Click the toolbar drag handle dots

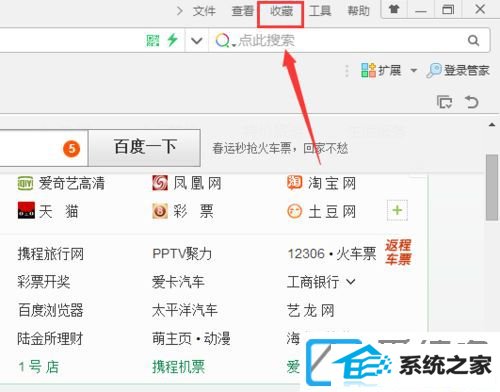[x=347, y=71]
